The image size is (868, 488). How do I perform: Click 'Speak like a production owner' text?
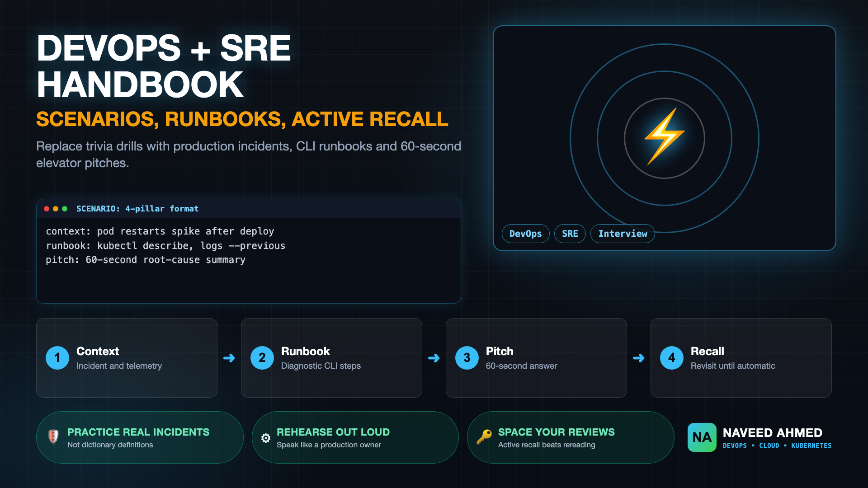[x=329, y=445]
